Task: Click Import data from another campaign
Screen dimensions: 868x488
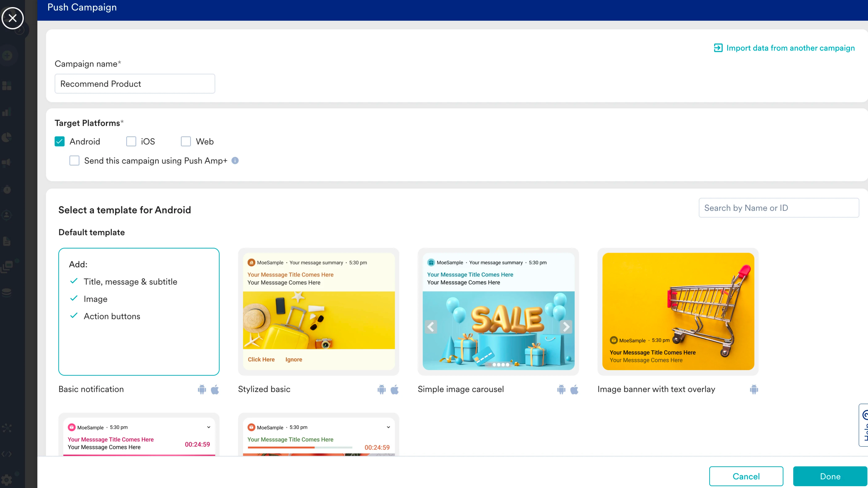Action: pyautogui.click(x=790, y=48)
